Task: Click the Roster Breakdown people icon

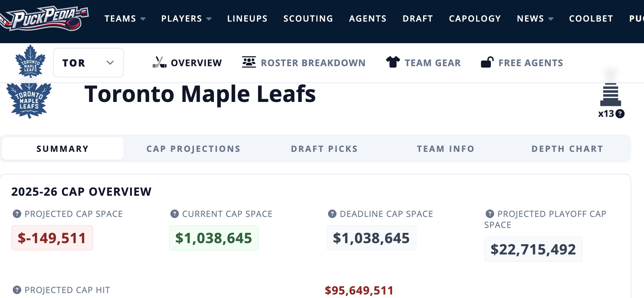Action: 249,62
